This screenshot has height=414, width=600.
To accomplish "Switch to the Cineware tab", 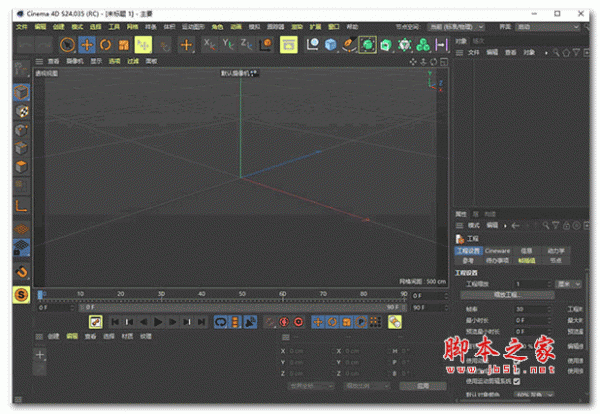I will (x=497, y=250).
